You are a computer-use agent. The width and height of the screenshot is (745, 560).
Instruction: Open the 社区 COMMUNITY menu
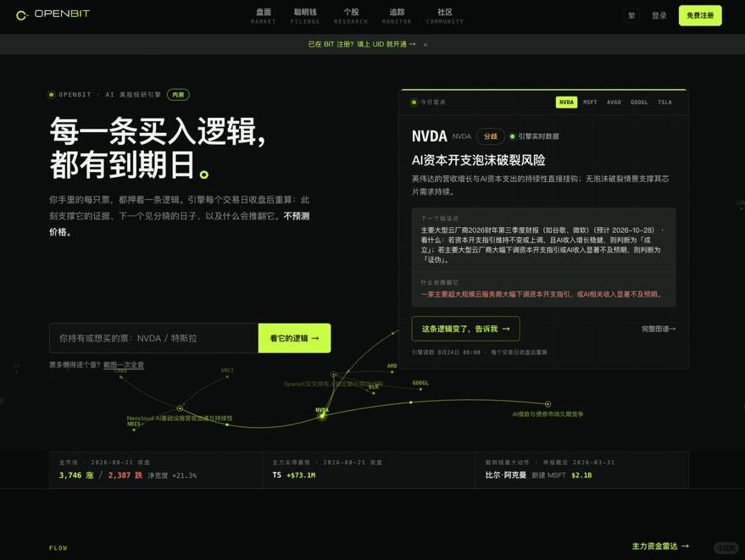tap(445, 16)
